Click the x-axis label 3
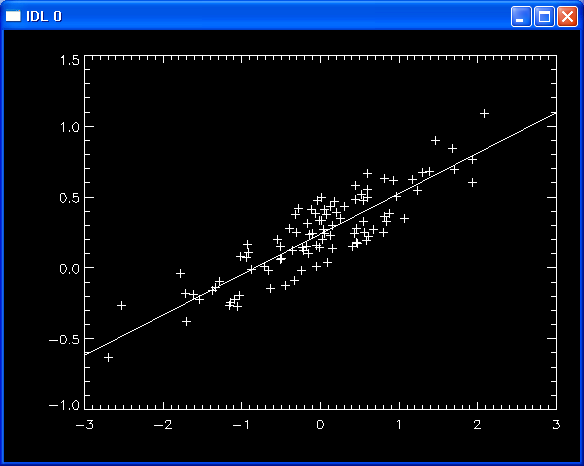The image size is (584, 466). click(556, 425)
